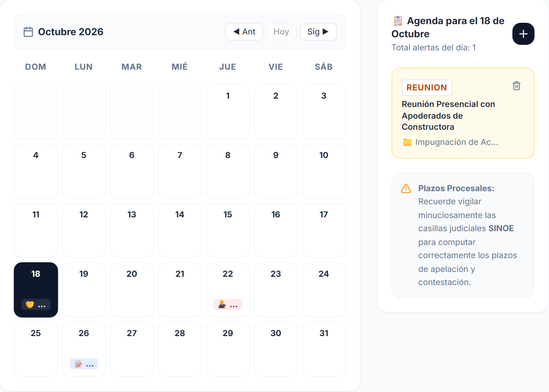Click the calendar icon beside Octubre 2026
The width and height of the screenshot is (549, 392).
pyautogui.click(x=28, y=32)
